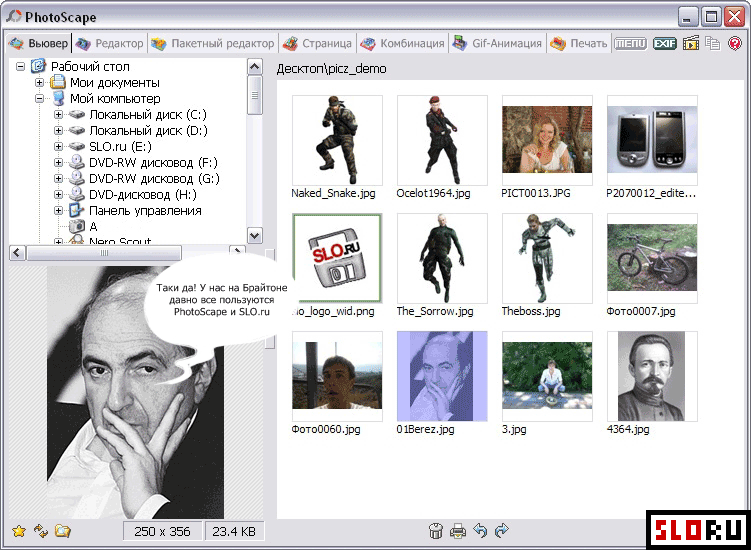The image size is (751, 550).
Task: Click the tree horizontal scrollbar thumb
Action: [x=103, y=252]
